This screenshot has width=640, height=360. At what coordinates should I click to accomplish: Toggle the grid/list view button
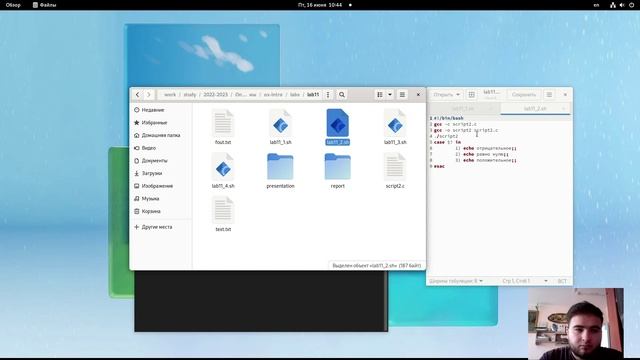click(x=380, y=95)
